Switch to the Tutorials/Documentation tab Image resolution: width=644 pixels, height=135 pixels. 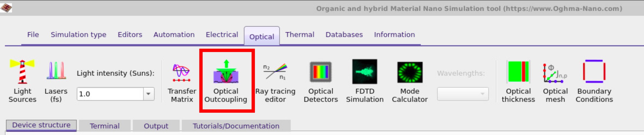pyautogui.click(x=236, y=126)
